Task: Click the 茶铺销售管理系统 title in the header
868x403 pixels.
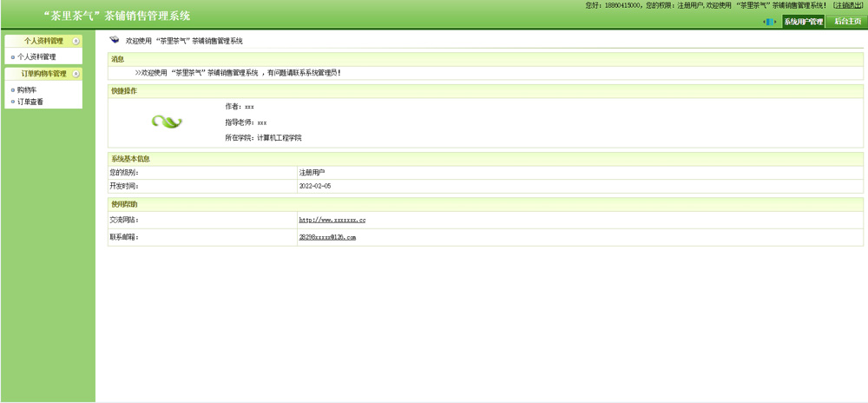Action: (x=117, y=16)
